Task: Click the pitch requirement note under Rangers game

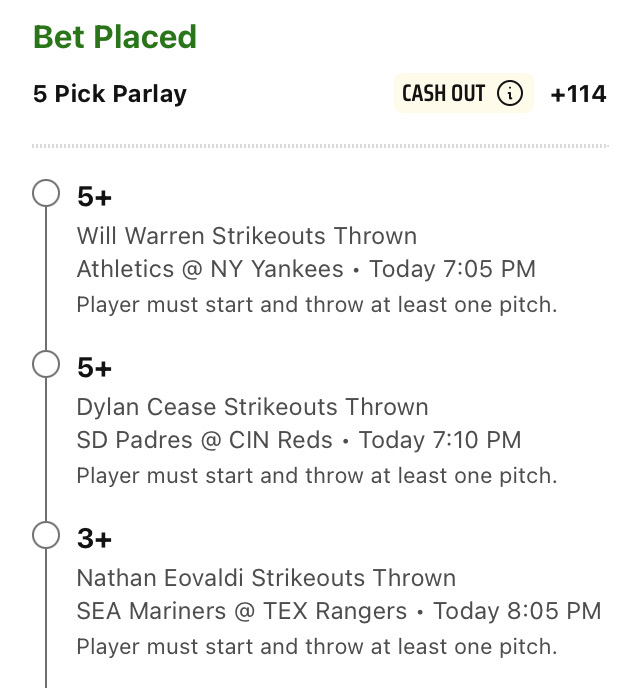Action: tap(317, 647)
